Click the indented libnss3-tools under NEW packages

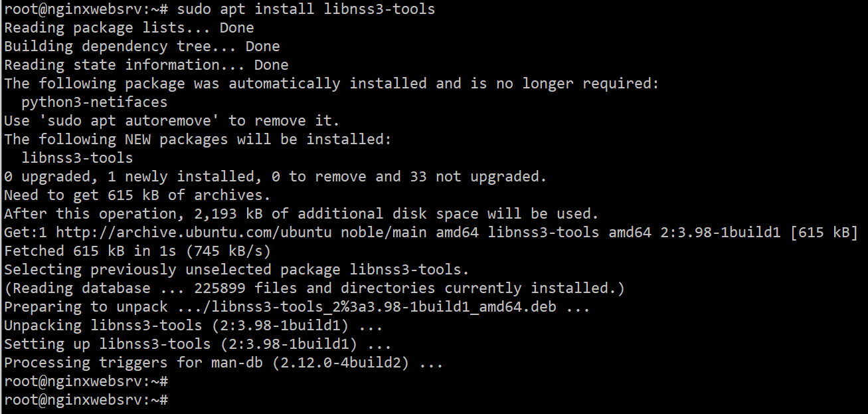(77, 158)
